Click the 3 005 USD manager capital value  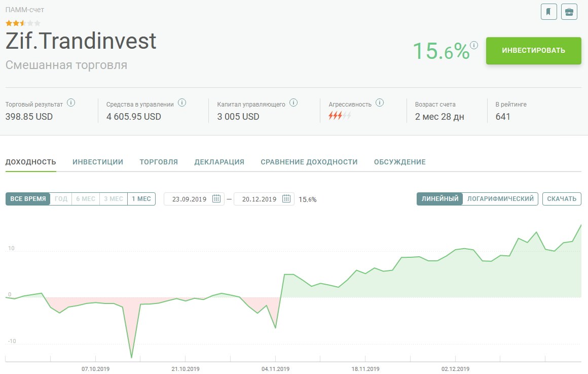pyautogui.click(x=238, y=117)
